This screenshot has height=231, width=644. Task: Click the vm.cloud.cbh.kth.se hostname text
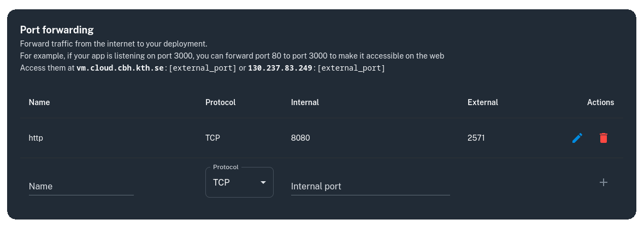[x=120, y=68]
